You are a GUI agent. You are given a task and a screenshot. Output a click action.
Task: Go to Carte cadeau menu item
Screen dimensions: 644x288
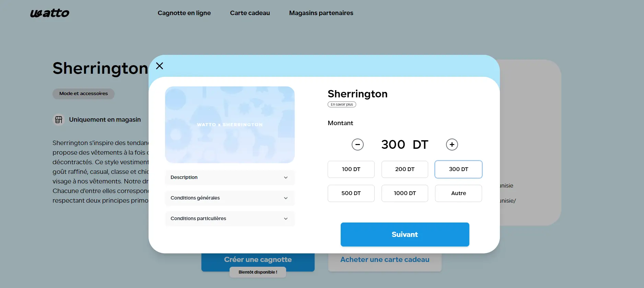coord(250,13)
